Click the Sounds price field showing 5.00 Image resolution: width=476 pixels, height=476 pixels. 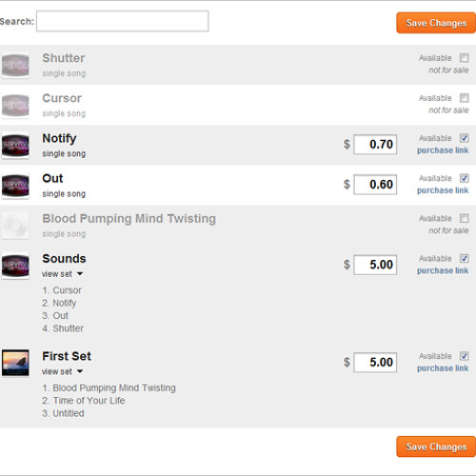[x=375, y=265]
